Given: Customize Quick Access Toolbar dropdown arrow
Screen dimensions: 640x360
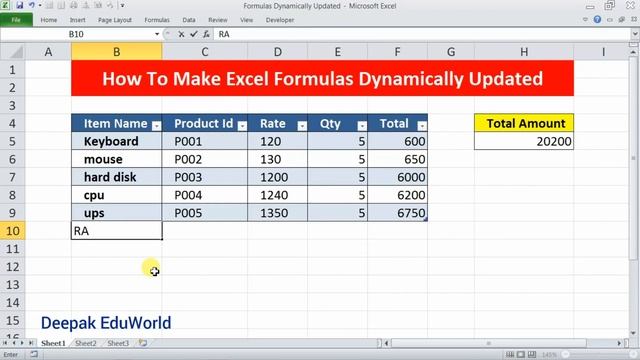Looking at the screenshot, I should [122, 6].
